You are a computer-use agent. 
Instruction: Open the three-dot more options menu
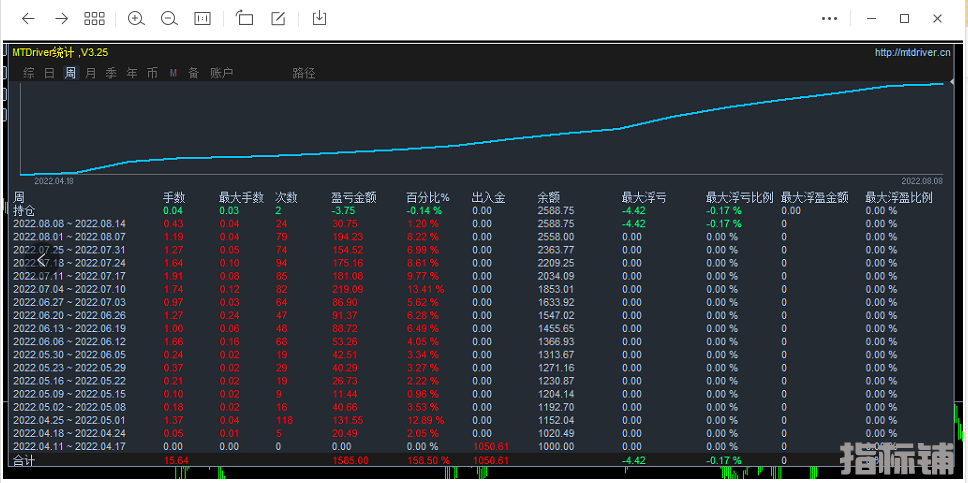829,18
